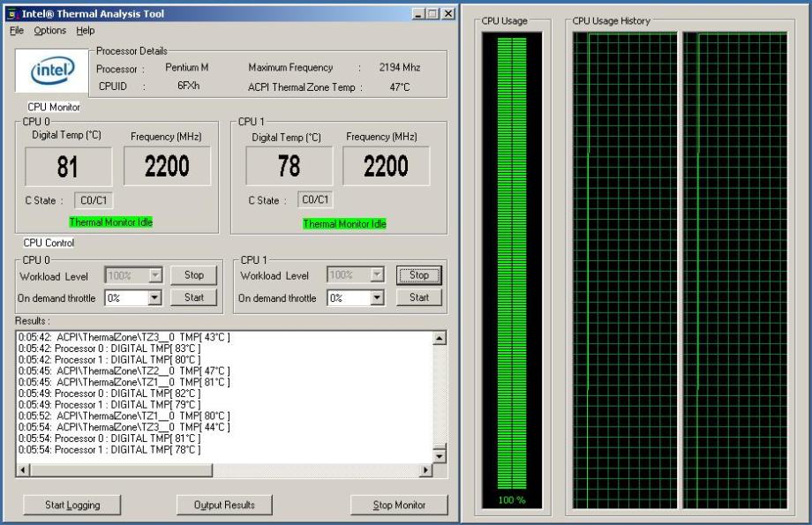Click the title bar application icon
Screen dimensions: 812x525
tap(15, 14)
